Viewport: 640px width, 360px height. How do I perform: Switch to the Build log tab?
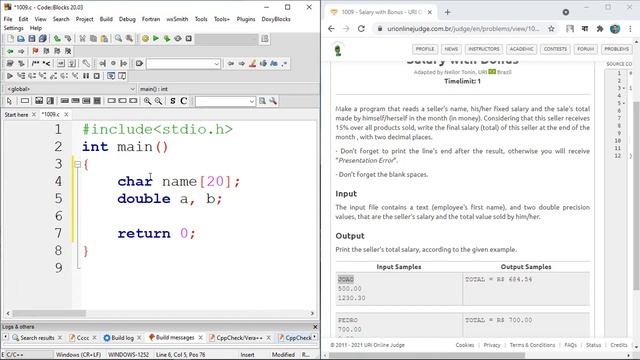point(122,338)
